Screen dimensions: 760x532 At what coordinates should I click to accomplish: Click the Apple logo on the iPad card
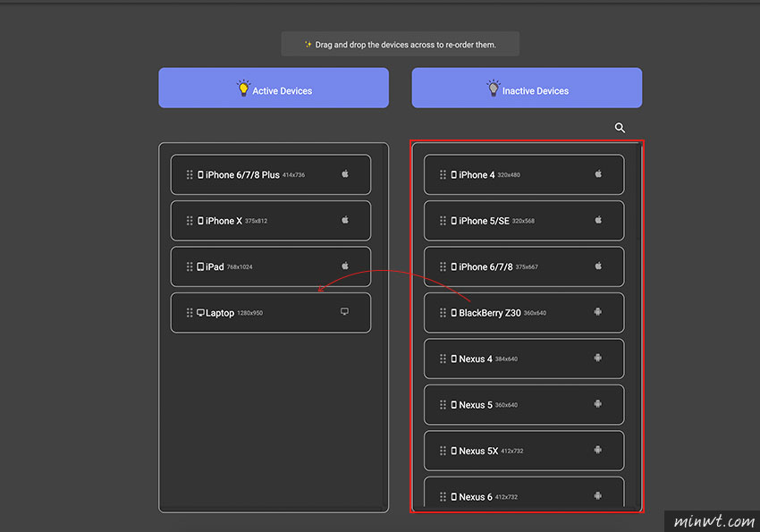345,266
